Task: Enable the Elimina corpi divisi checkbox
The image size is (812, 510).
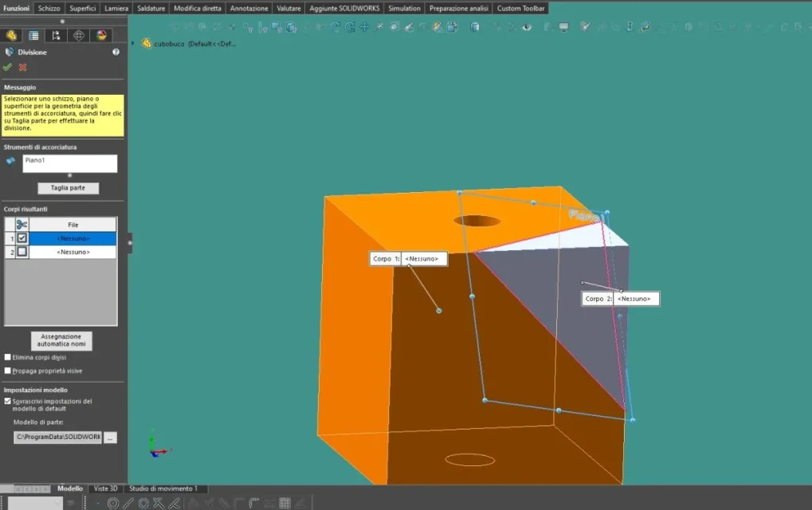Action: (x=8, y=357)
